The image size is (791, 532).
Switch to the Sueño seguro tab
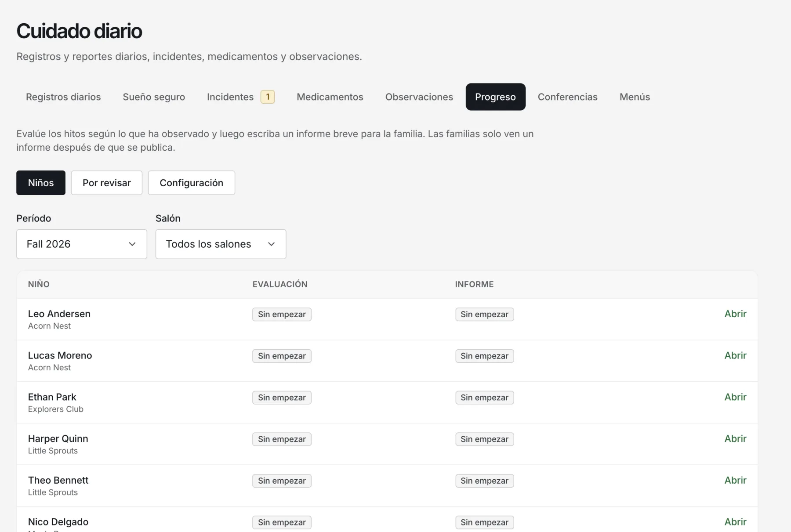coord(154,97)
